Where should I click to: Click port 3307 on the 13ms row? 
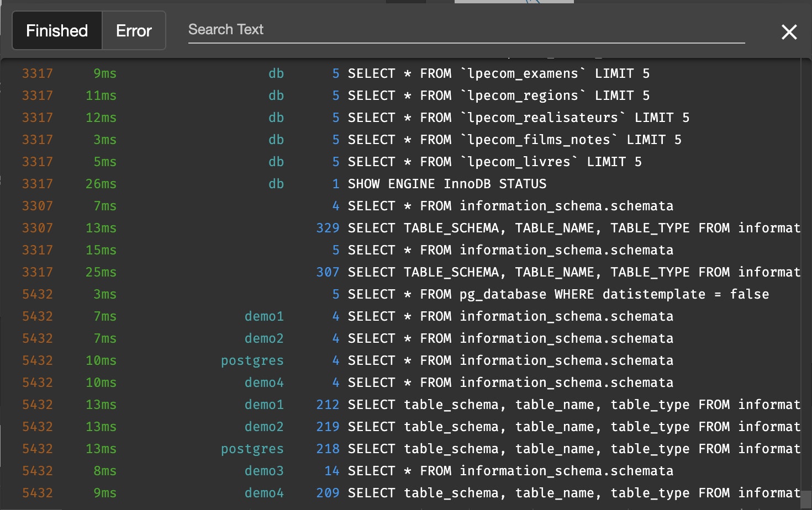pyautogui.click(x=38, y=228)
